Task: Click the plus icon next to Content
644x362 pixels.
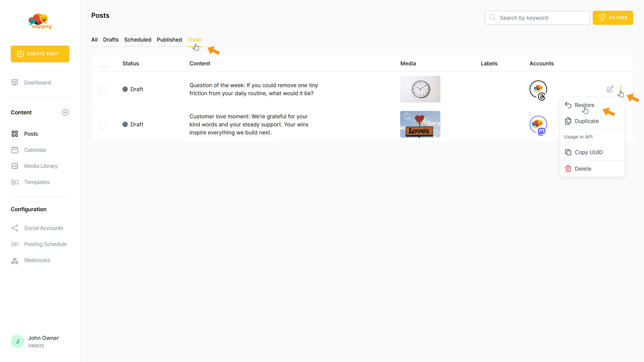Action: 65,112
